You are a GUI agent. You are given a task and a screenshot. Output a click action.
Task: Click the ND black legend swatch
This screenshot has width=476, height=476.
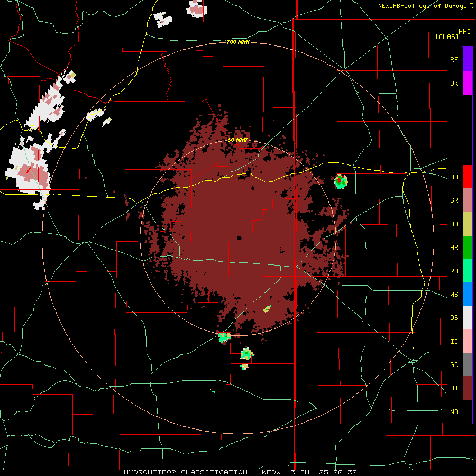click(x=467, y=411)
